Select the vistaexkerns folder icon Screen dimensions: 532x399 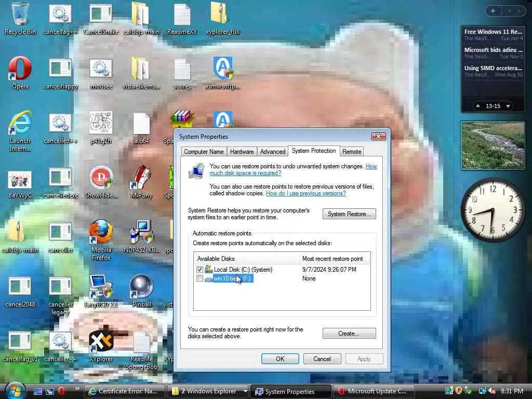point(141,73)
